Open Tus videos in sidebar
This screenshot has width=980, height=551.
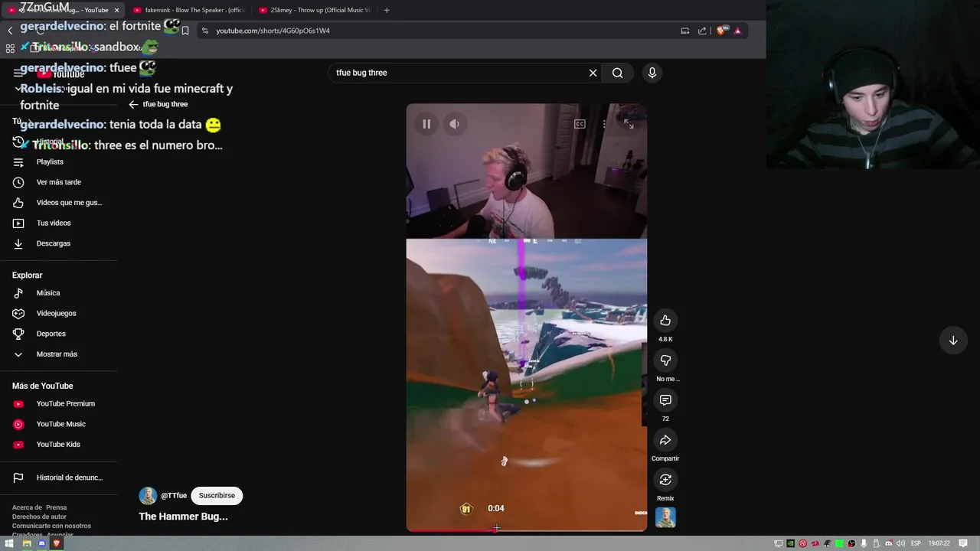pos(59,223)
